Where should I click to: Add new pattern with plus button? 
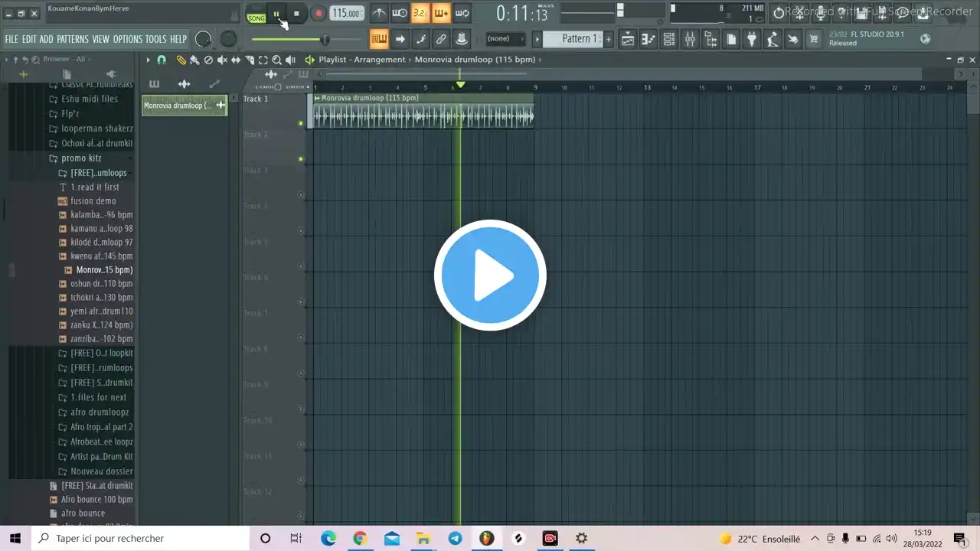[x=609, y=39]
